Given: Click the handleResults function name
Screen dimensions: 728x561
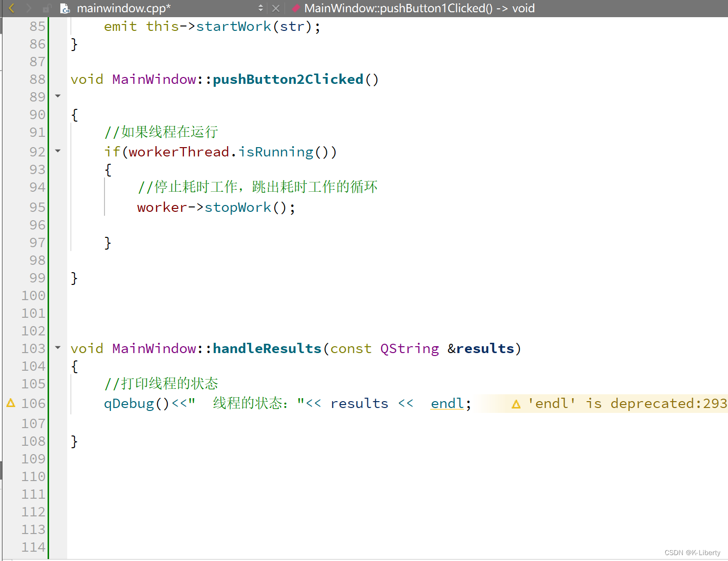Looking at the screenshot, I should [267, 349].
